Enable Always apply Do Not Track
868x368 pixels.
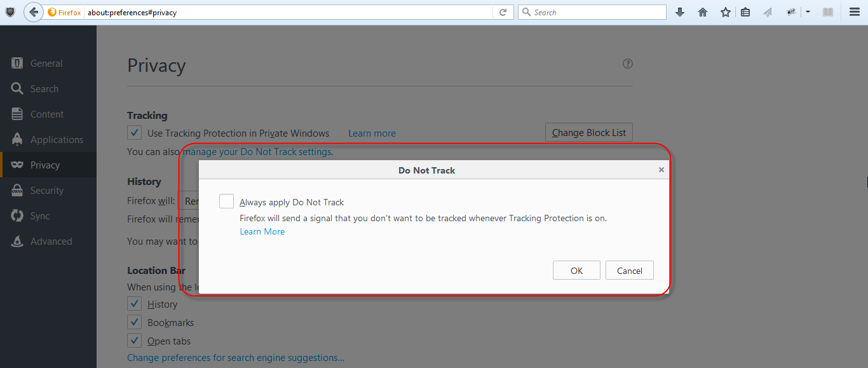[x=226, y=200]
